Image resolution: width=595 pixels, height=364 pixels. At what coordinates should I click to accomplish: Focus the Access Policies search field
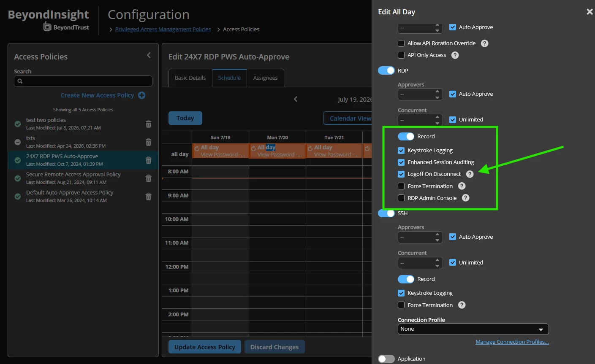[x=83, y=81]
